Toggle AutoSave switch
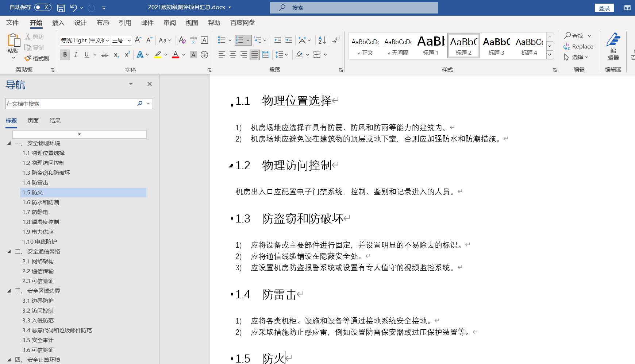Screen dimensions: 635x364 43,7
